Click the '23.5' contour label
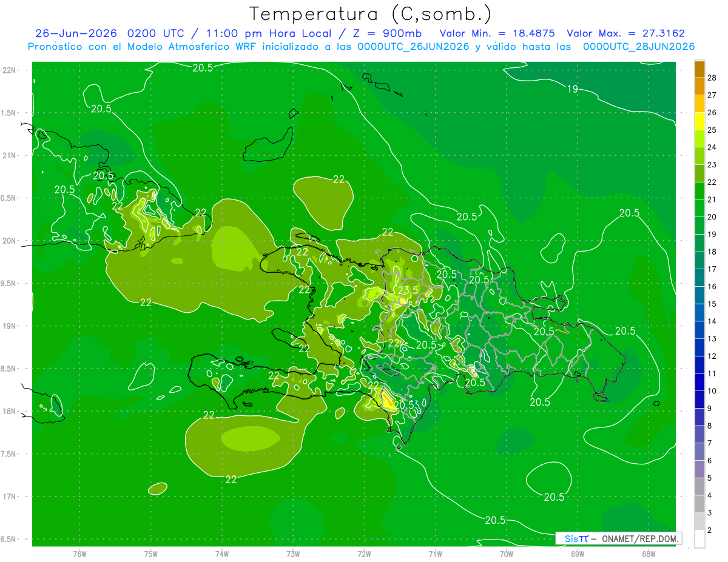 pos(407,290)
